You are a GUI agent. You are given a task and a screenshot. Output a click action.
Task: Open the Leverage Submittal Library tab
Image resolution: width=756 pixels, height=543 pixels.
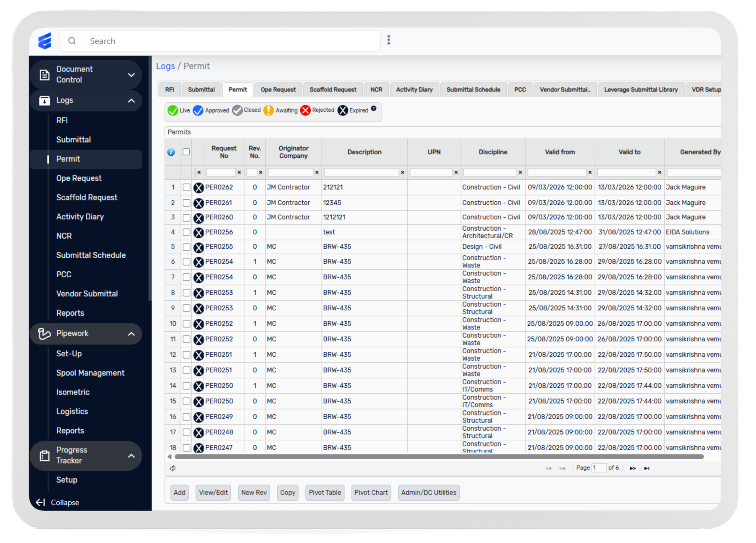[x=641, y=90]
